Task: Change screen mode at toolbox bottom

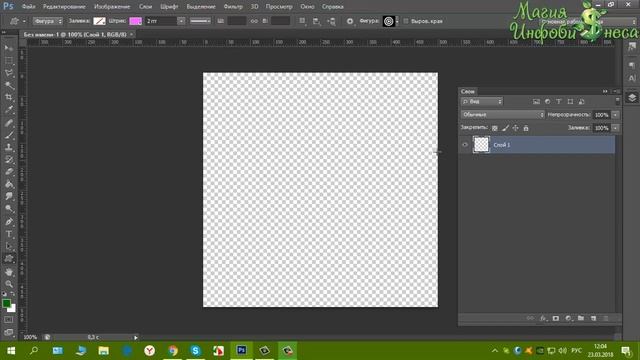Action: 9,332
